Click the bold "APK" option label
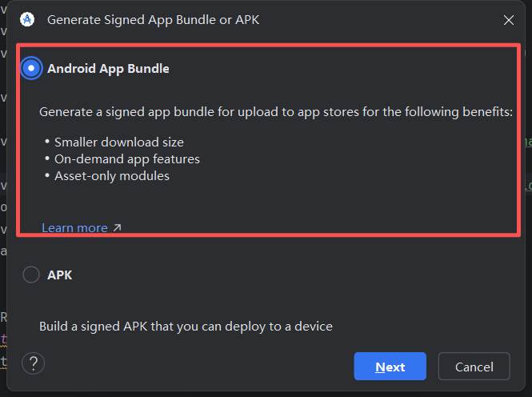532x397 pixels. coord(60,275)
